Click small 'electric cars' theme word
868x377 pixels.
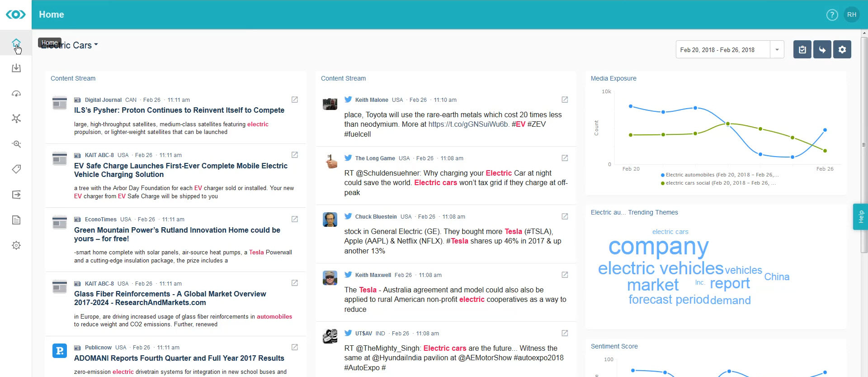[670, 232]
